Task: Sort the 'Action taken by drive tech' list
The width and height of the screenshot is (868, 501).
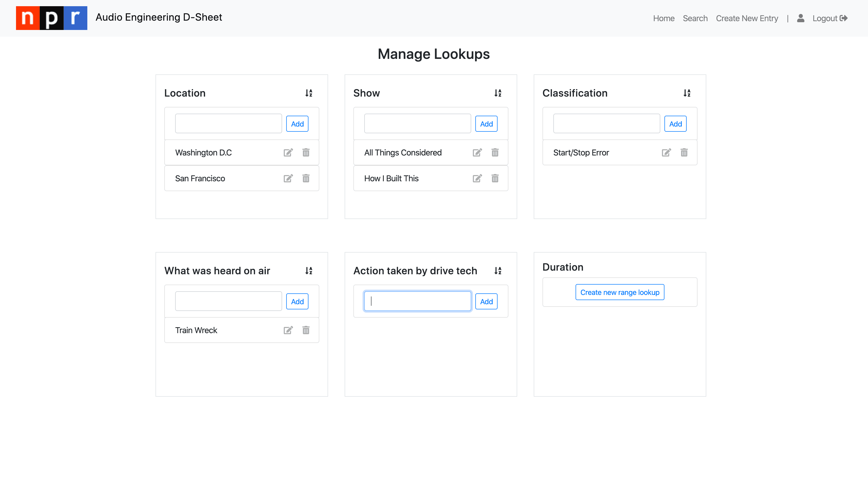Action: [498, 271]
